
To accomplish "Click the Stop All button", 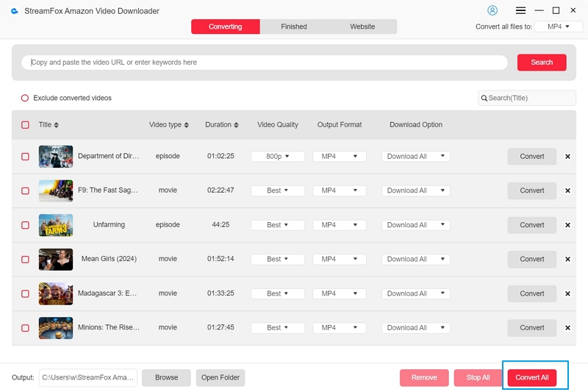I will [x=478, y=378].
